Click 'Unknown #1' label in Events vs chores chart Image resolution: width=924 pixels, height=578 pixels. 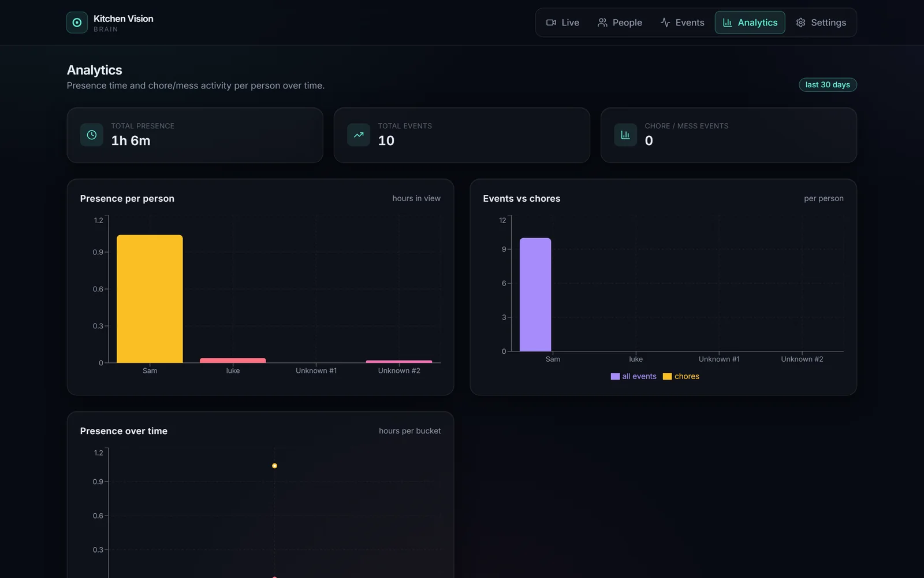tap(719, 360)
